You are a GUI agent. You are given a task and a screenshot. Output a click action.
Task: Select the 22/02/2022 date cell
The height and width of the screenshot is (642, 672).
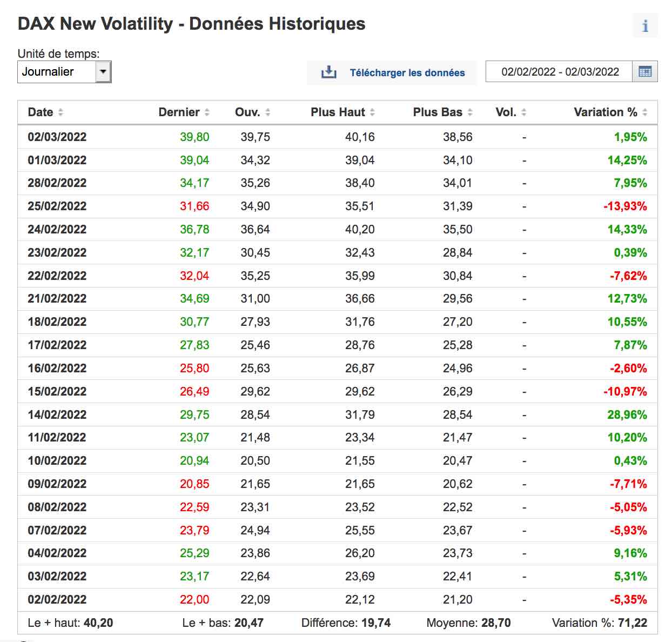point(57,276)
